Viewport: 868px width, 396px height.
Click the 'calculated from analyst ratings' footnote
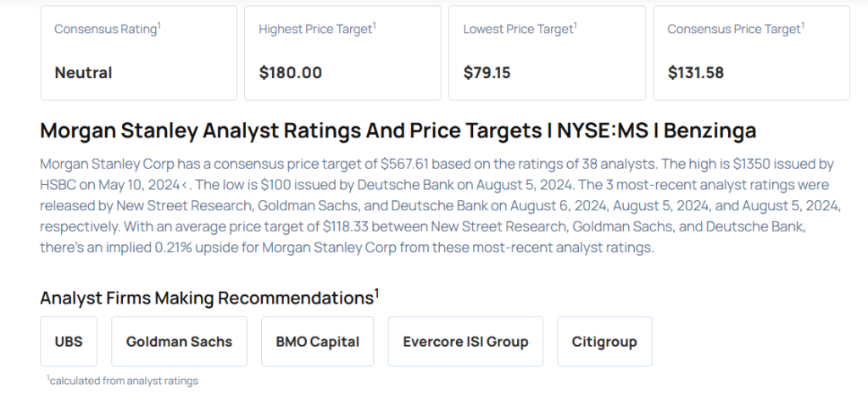123,381
